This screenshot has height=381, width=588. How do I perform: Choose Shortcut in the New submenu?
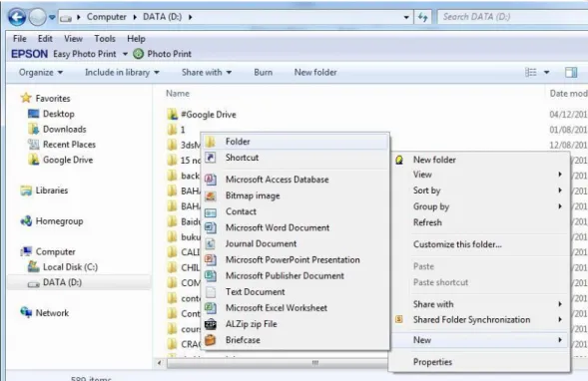pos(295,158)
